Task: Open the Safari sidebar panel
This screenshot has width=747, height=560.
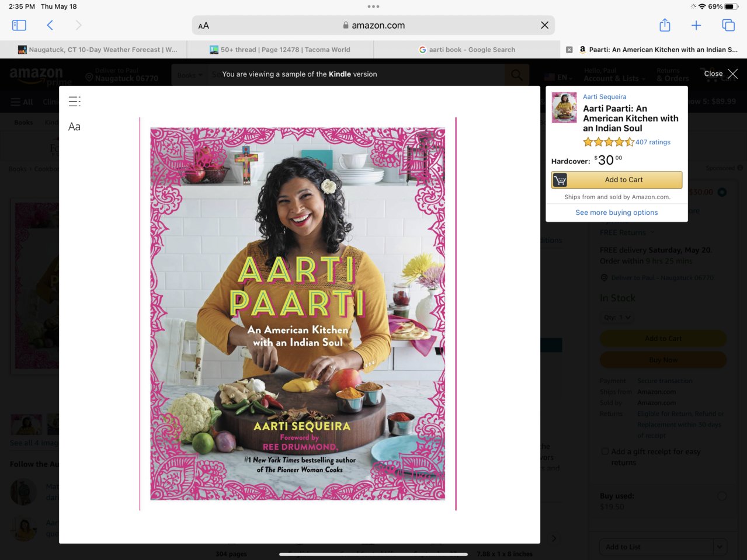Action: coord(19,25)
